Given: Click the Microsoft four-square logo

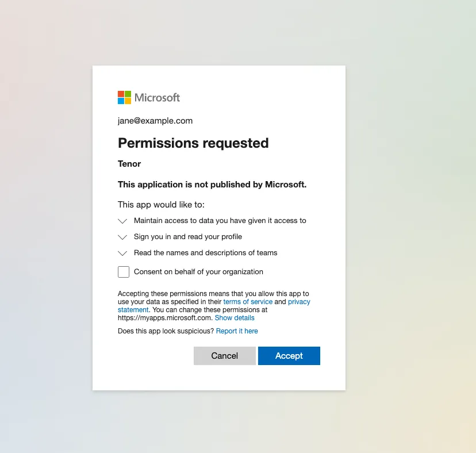Looking at the screenshot, I should tap(125, 98).
